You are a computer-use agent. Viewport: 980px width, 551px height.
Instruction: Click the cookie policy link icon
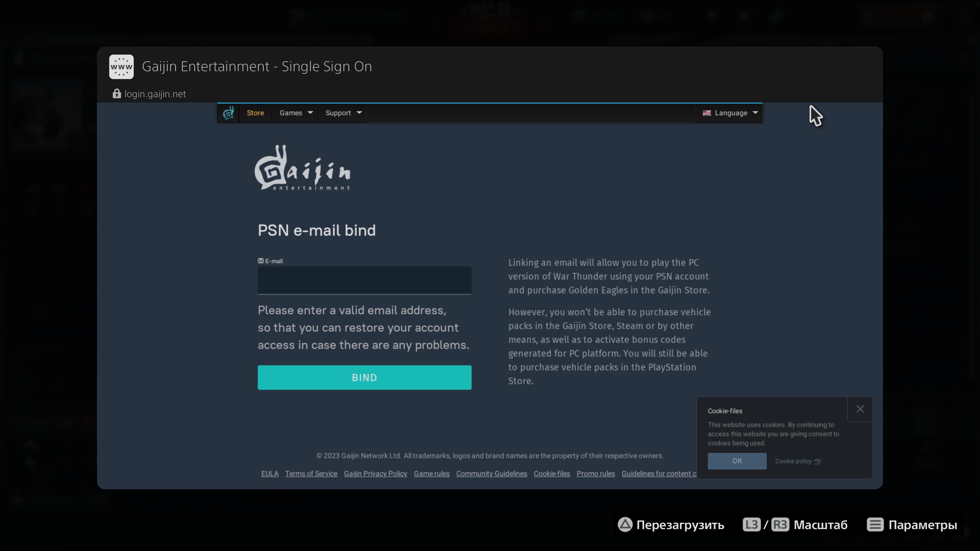(816, 461)
